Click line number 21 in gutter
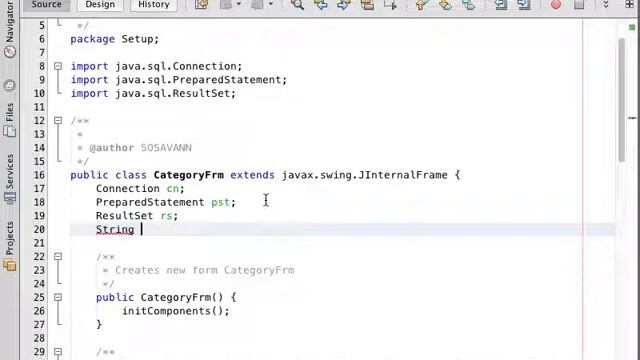 [39, 243]
